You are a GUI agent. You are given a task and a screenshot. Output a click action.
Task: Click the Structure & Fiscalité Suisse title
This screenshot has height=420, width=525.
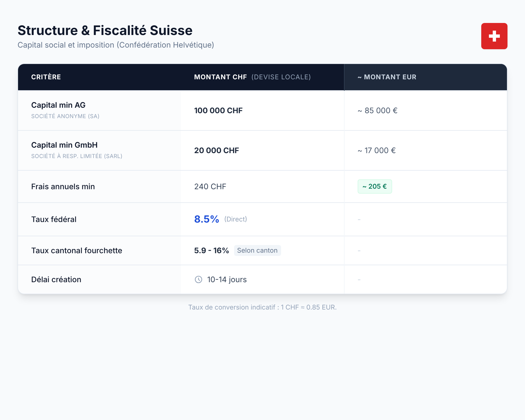coord(105,30)
